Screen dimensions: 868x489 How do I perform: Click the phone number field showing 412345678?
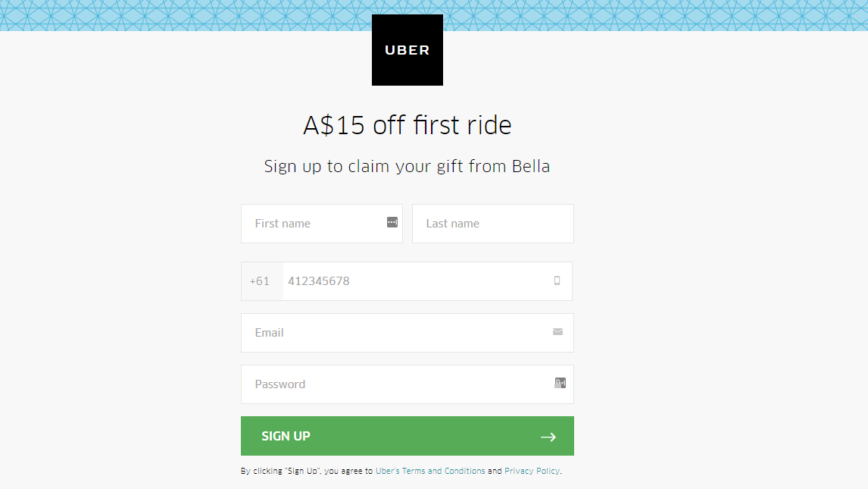(417, 281)
